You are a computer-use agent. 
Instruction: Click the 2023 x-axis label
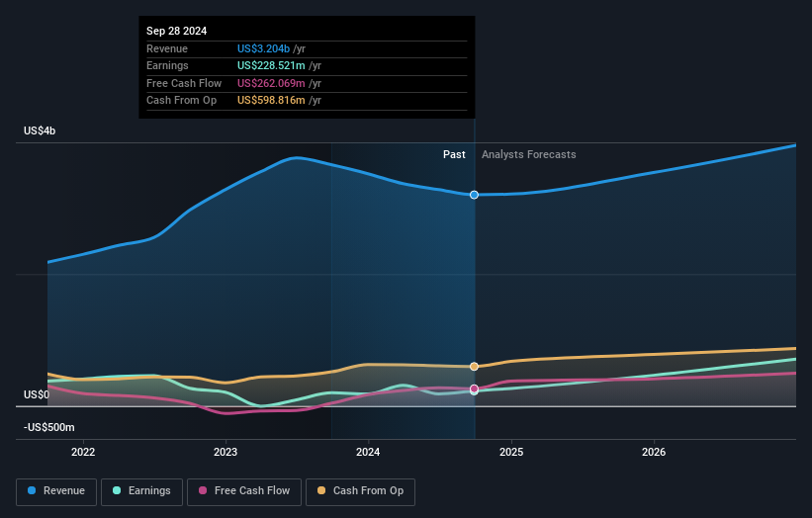[226, 452]
